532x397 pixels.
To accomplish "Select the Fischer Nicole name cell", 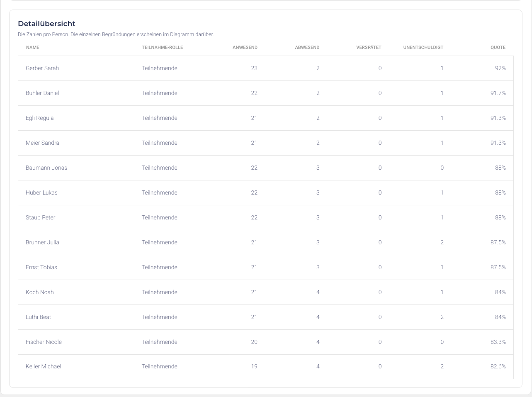I will 44,342.
